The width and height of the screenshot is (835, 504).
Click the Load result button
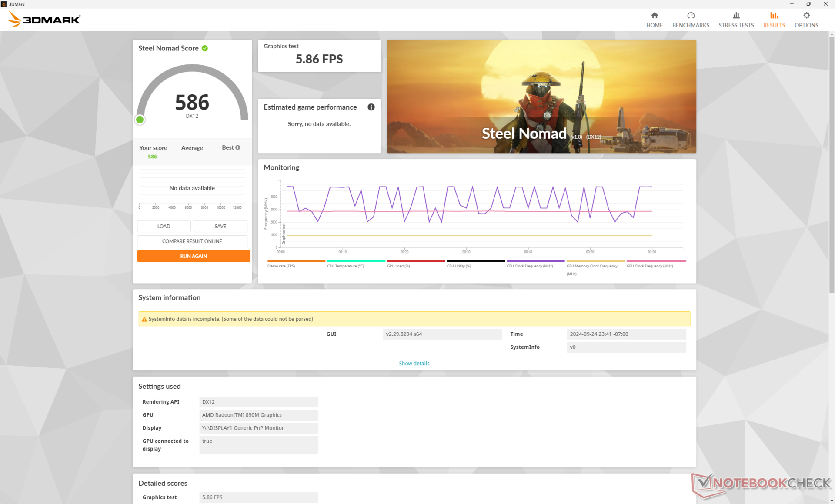click(x=164, y=226)
